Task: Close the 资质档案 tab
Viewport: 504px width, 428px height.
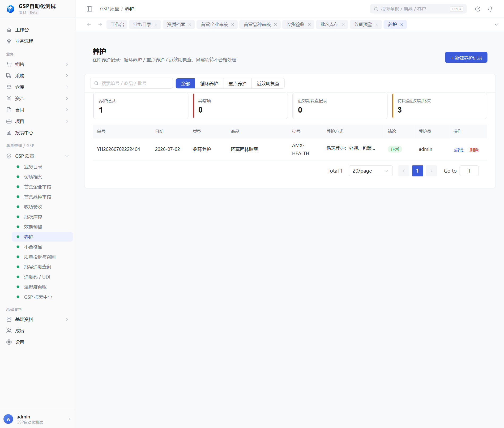Action: [190, 25]
